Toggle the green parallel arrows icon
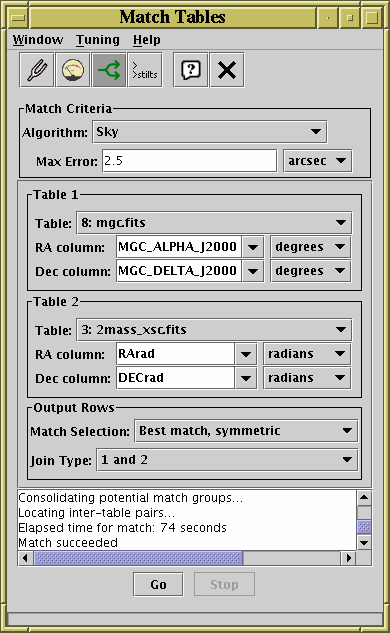Screen dimensions: 390x633 [x=109, y=70]
